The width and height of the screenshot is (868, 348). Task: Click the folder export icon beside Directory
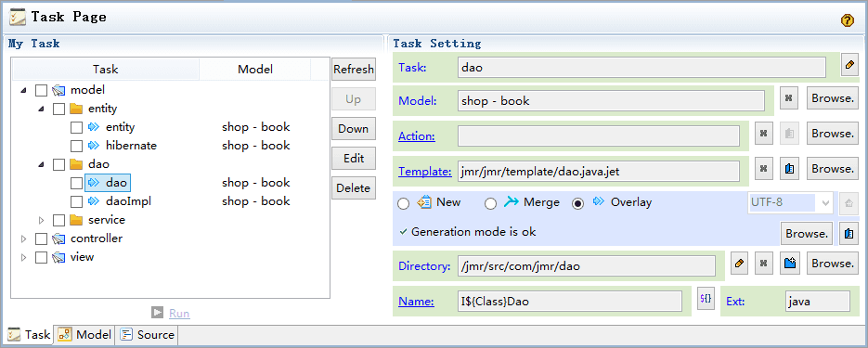[x=789, y=264]
